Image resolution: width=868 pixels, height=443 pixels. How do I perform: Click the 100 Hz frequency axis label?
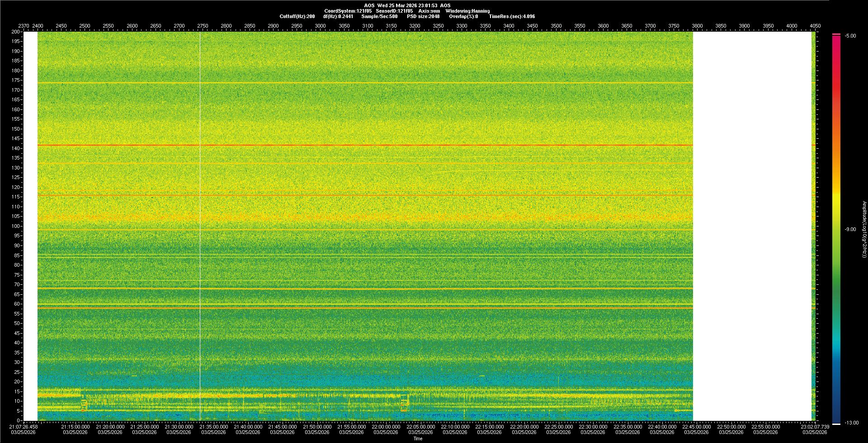coord(16,226)
